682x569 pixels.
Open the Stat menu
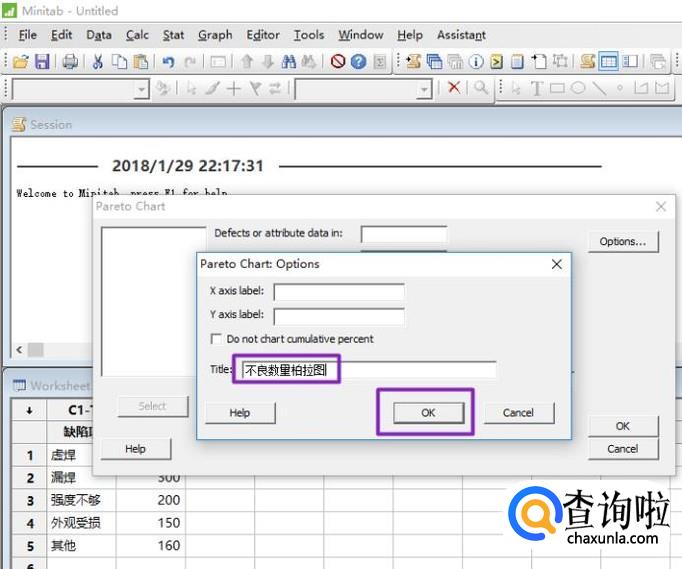click(x=173, y=35)
